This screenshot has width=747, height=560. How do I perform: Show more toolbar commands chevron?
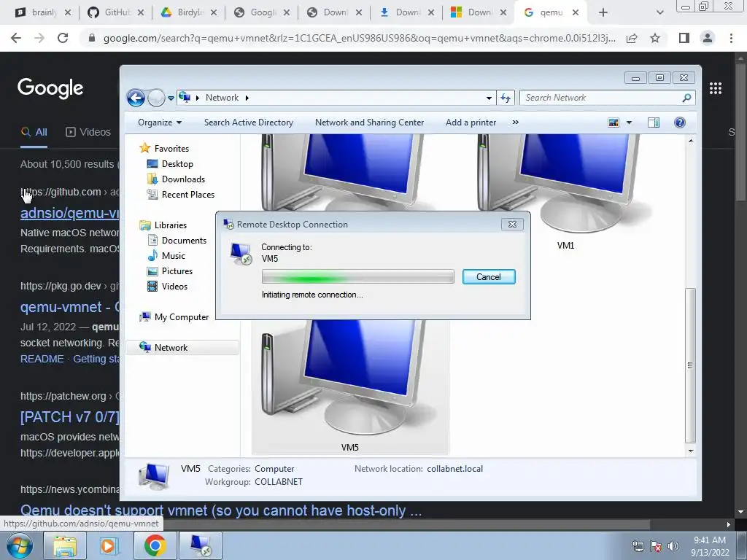(x=516, y=122)
